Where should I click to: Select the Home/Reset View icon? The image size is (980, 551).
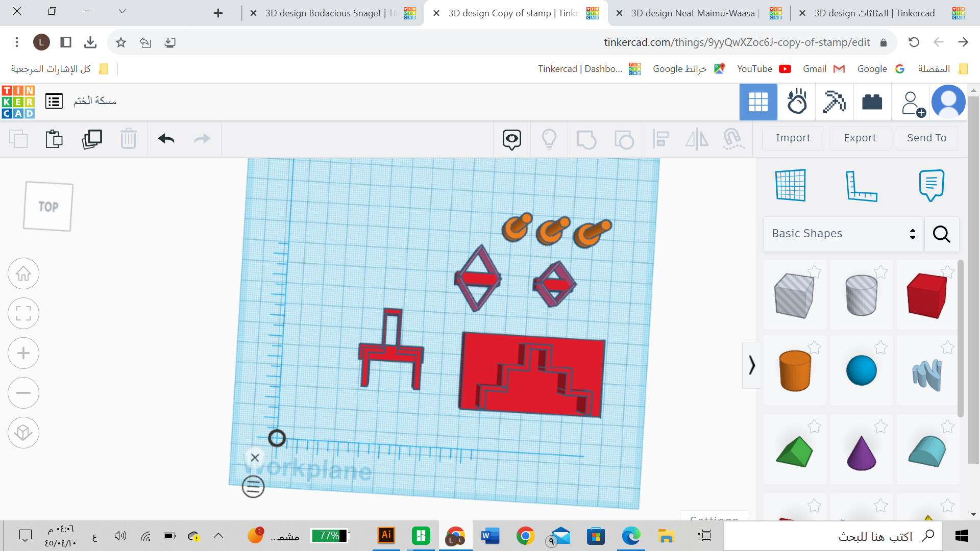[x=23, y=272]
